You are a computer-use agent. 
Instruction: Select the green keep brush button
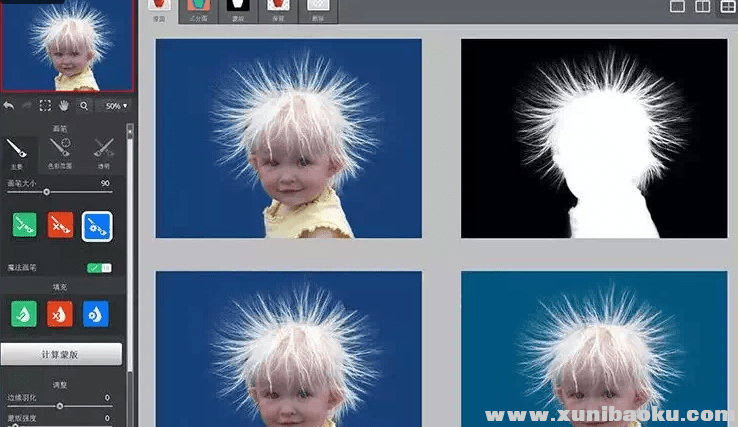pos(25,225)
